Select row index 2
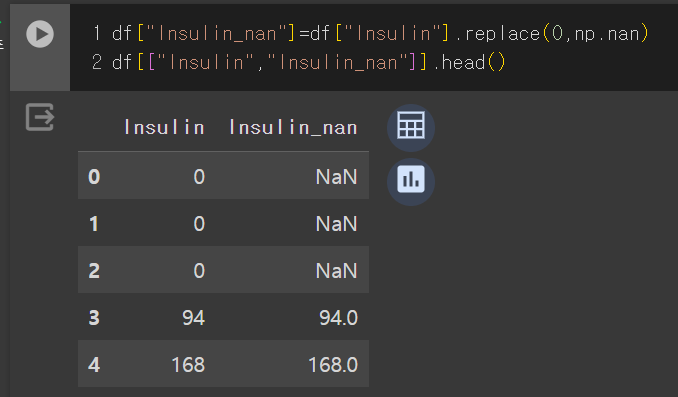The height and width of the screenshot is (397, 678). tap(94, 271)
